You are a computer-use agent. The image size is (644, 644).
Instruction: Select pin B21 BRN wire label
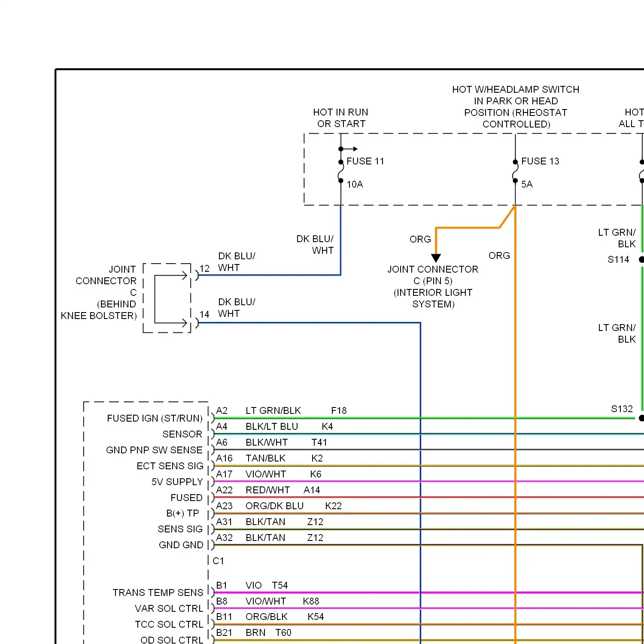[255, 632]
